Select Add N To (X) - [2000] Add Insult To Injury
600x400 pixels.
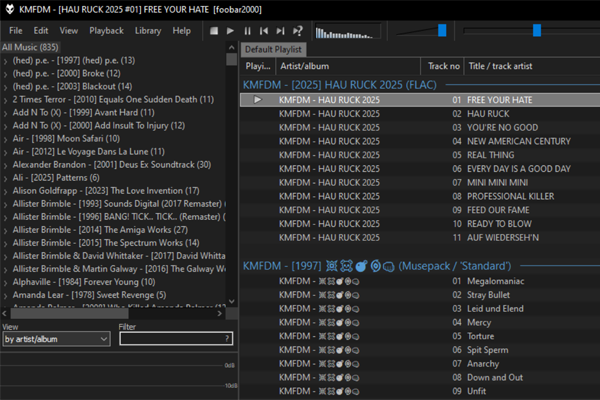(99, 126)
